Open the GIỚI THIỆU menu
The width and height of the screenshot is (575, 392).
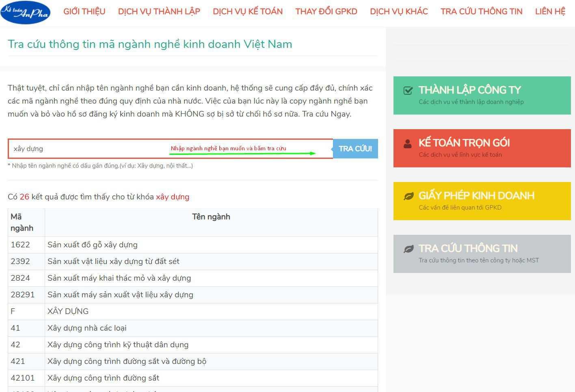click(84, 11)
